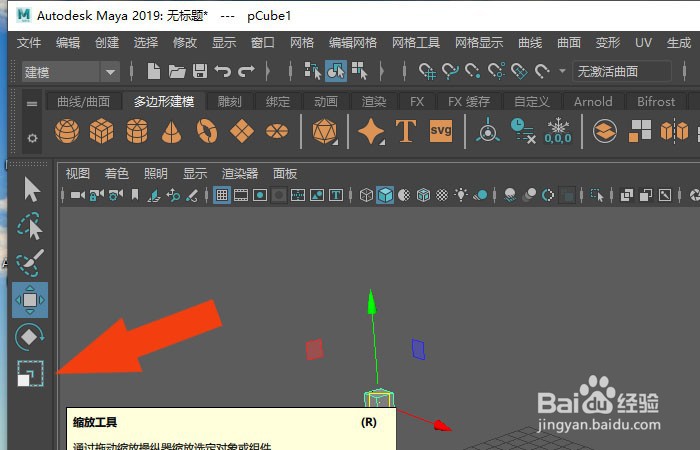Toggle Use All Lights bulb icon
Viewport: 700px width, 450px height.
(461, 195)
